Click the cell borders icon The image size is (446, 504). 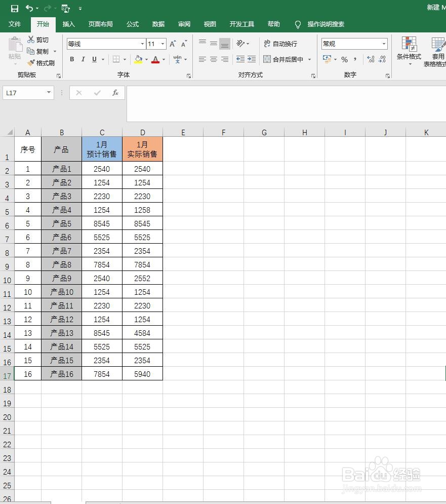click(x=116, y=59)
